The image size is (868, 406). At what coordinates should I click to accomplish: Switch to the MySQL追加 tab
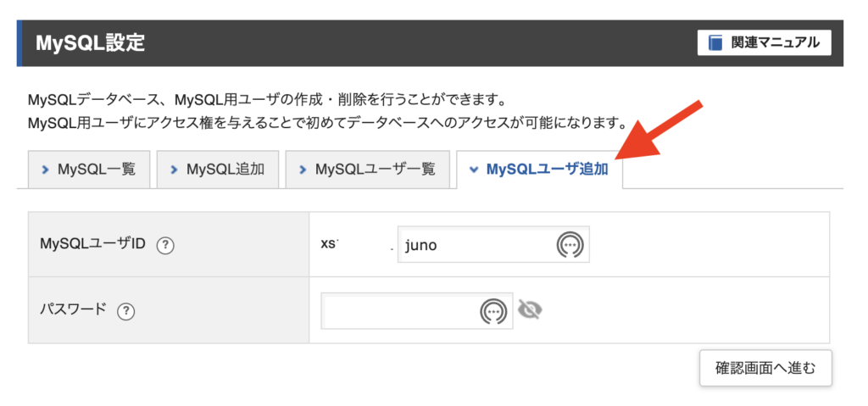(x=217, y=170)
